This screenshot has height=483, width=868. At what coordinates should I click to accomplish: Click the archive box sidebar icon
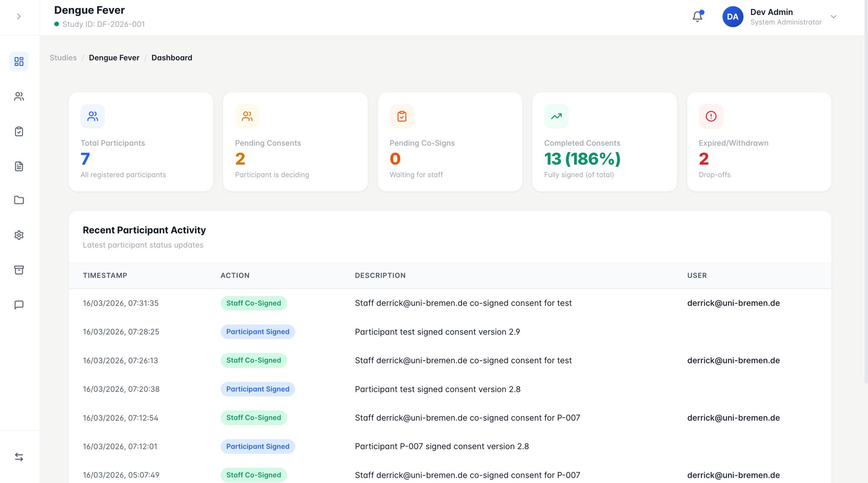[x=19, y=270]
